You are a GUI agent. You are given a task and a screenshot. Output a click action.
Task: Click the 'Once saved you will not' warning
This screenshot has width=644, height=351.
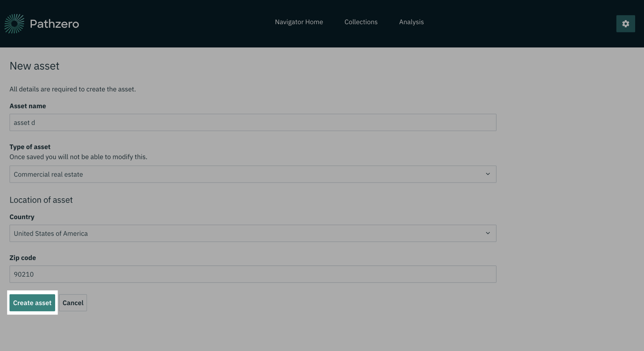pyautogui.click(x=78, y=157)
